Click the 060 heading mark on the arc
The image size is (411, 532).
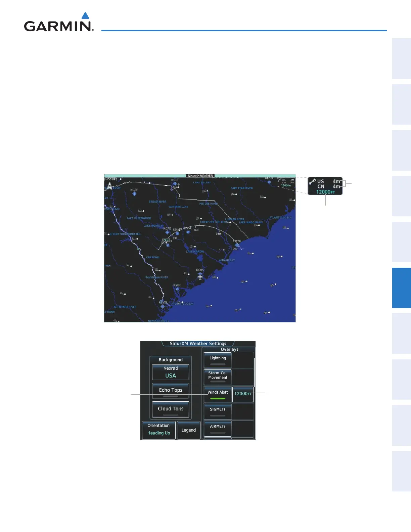(235, 249)
